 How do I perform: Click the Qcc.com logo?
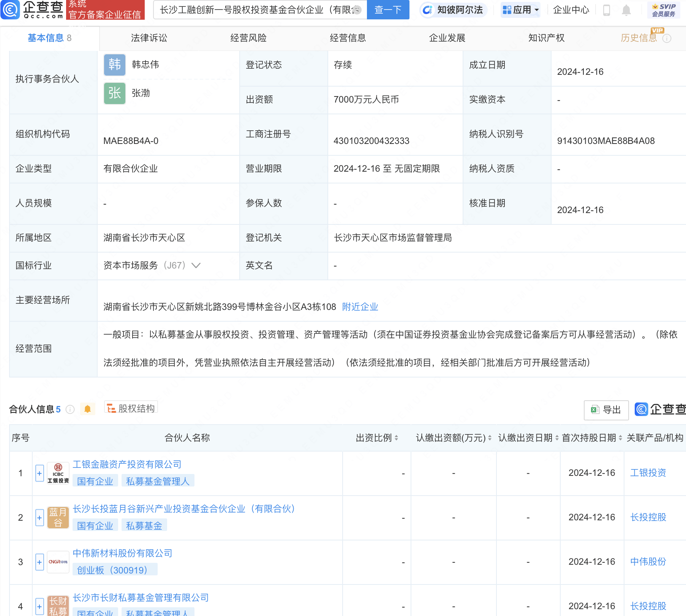tap(32, 9)
